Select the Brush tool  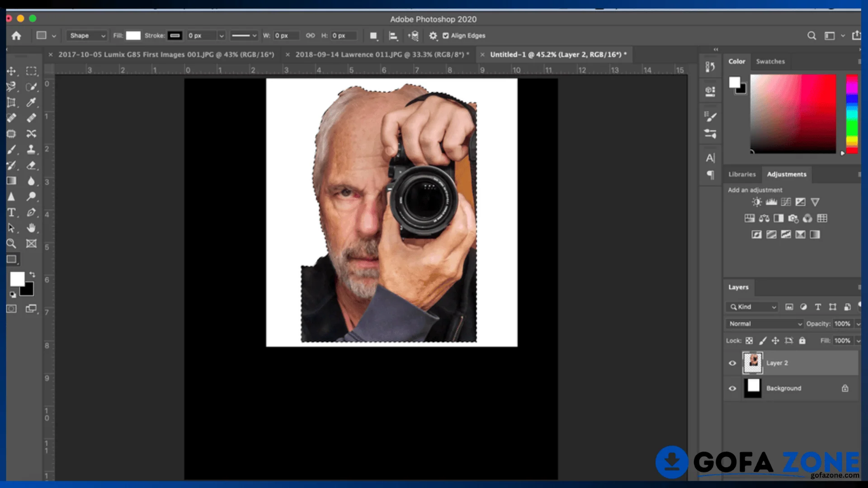pyautogui.click(x=11, y=150)
